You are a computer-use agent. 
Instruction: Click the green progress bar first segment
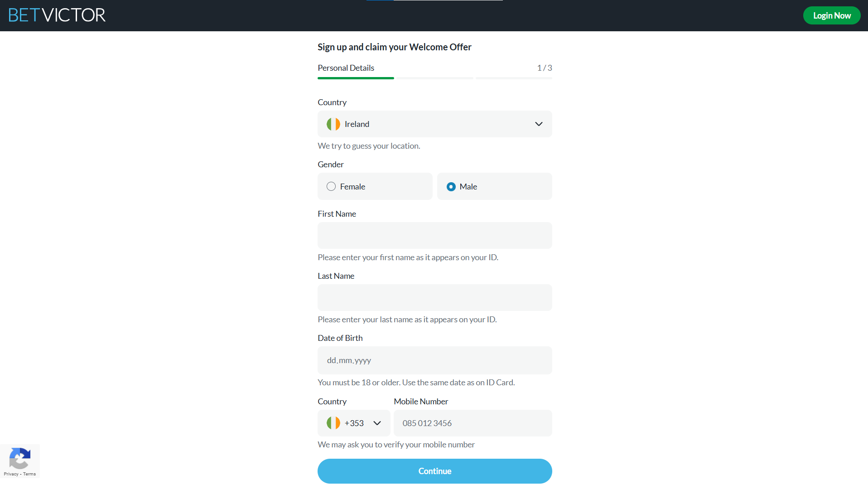pyautogui.click(x=356, y=78)
